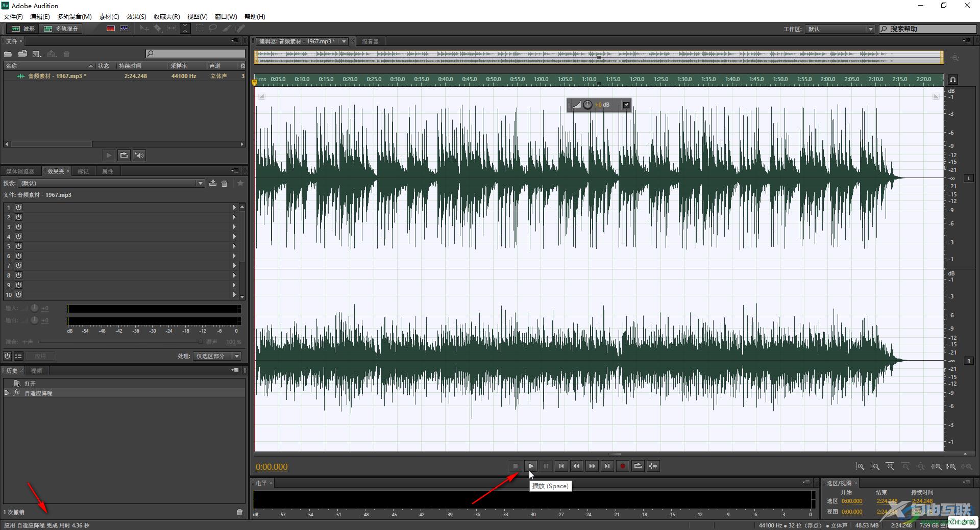The image size is (980, 530).
Task: Toggle effect slot 1 power button
Action: coord(18,208)
